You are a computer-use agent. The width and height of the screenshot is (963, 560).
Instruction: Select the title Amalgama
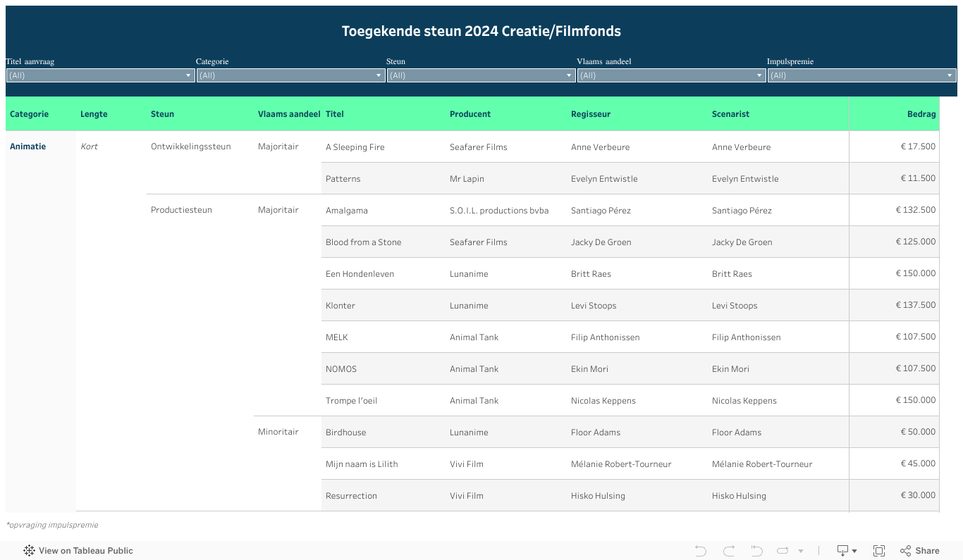coord(347,211)
